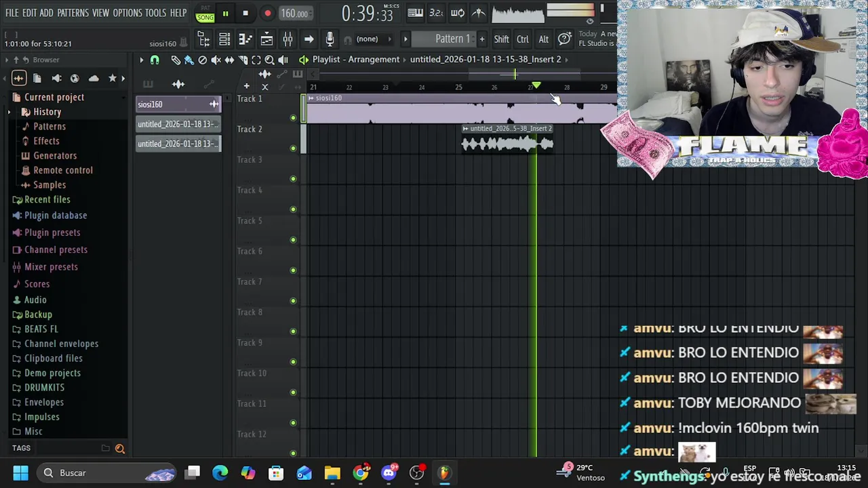Open Microsoft Edge from taskbar

coord(220,473)
